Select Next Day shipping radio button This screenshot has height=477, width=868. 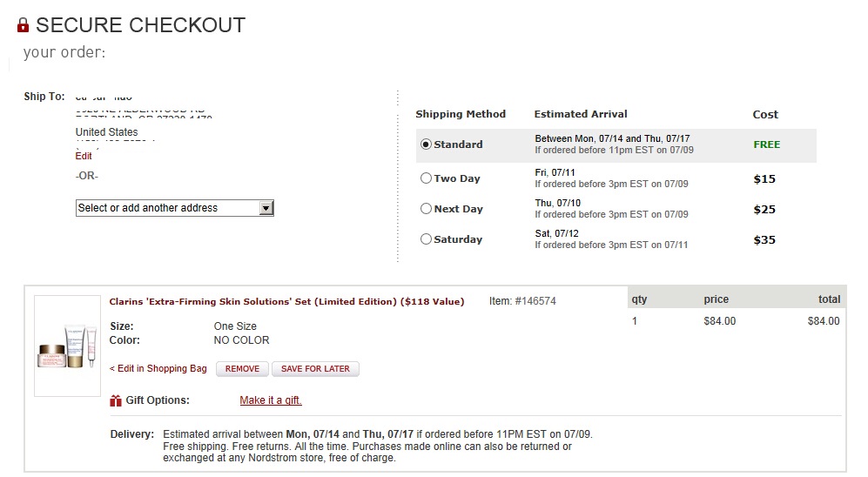click(x=426, y=209)
